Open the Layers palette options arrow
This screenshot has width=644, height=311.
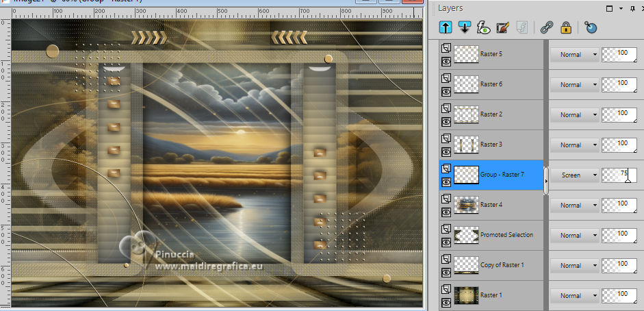[x=621, y=8]
